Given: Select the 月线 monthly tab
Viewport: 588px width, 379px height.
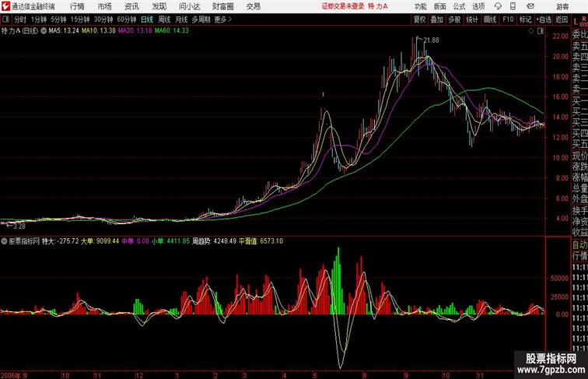Looking at the screenshot, I should click(181, 19).
